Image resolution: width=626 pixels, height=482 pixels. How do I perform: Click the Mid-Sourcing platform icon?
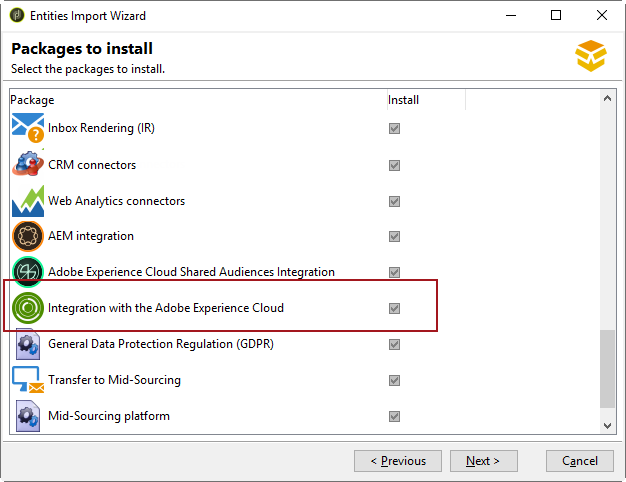[28, 416]
